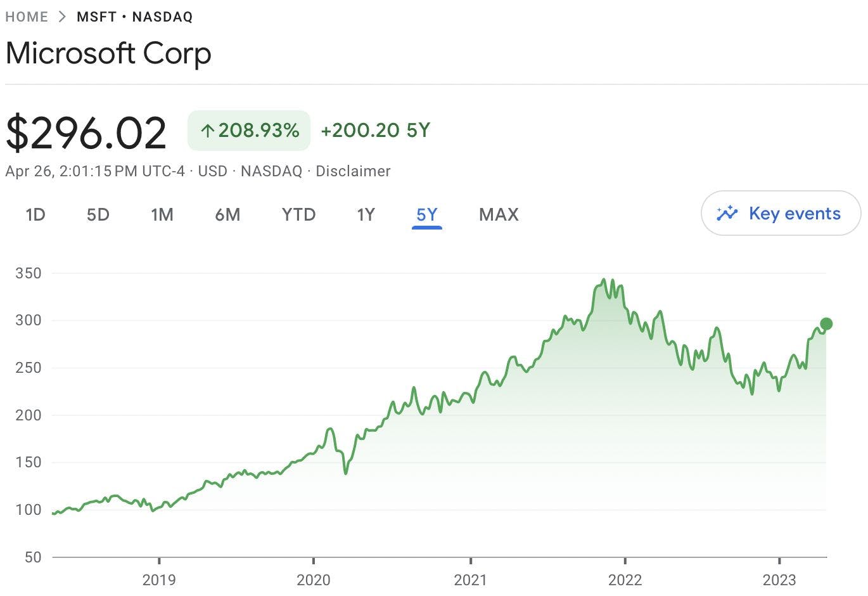Go to the HOME breadcrumb link

(27, 17)
